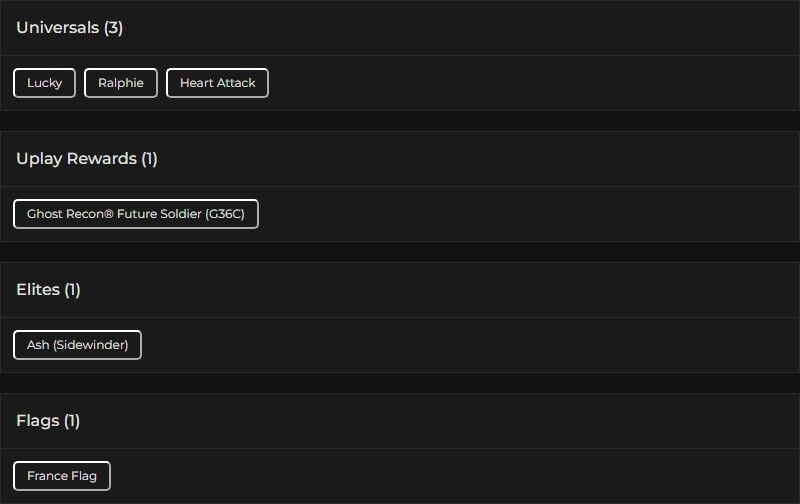Screen dimensions: 800x504
Task: Pick the Heart Attack tag
Action: [x=217, y=83]
